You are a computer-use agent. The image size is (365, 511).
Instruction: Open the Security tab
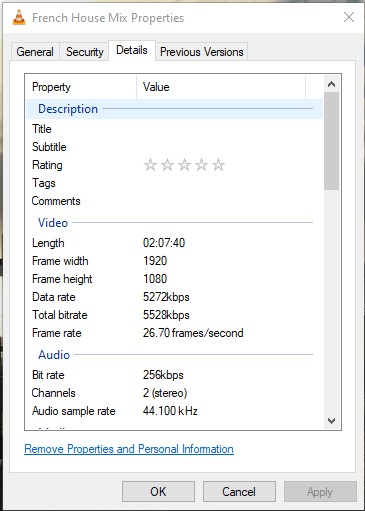click(x=85, y=52)
